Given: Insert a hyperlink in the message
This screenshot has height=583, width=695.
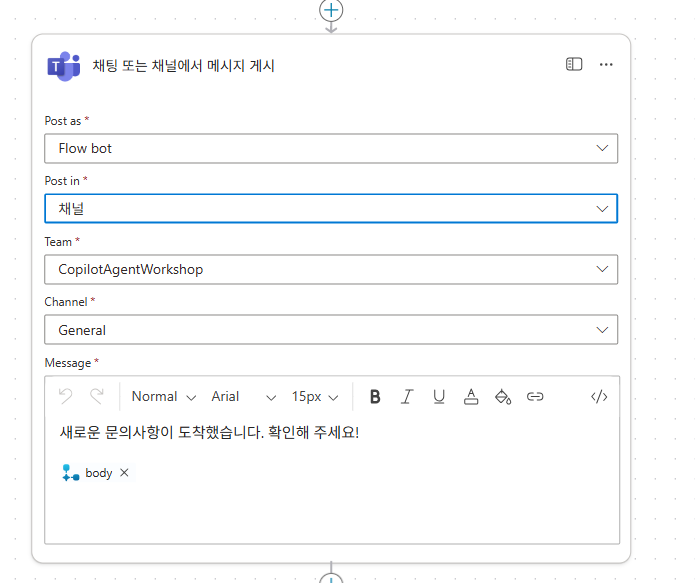Looking at the screenshot, I should [x=535, y=396].
